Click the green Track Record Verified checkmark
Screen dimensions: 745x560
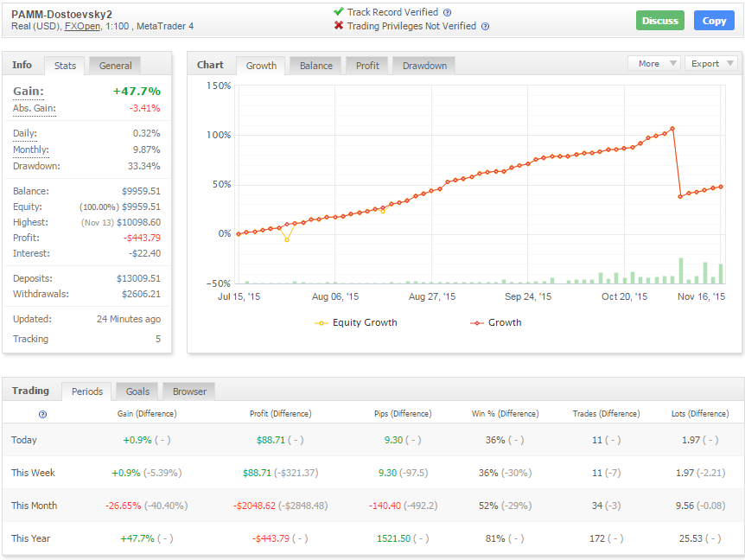[x=339, y=12]
